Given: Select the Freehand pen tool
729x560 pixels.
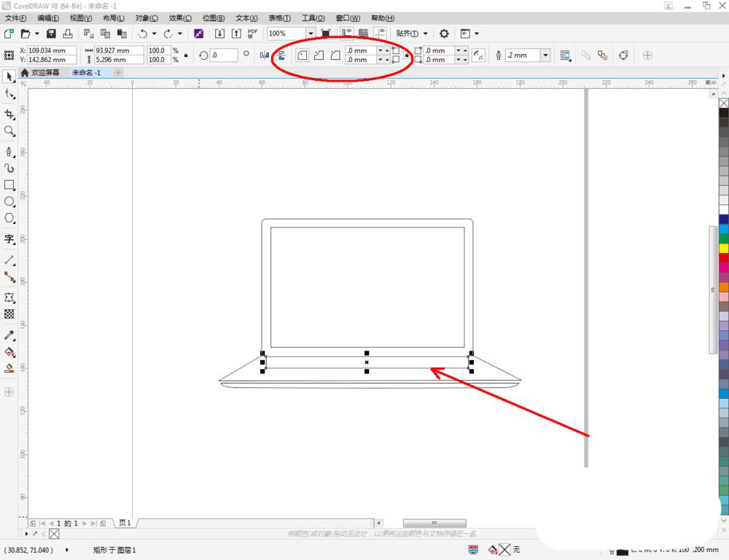Looking at the screenshot, I should coord(9,152).
